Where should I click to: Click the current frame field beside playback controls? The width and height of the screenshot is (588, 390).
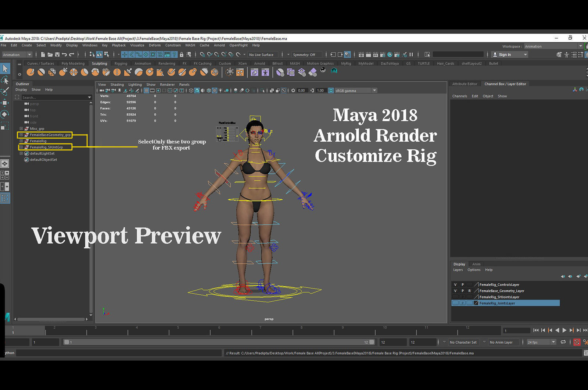click(516, 330)
